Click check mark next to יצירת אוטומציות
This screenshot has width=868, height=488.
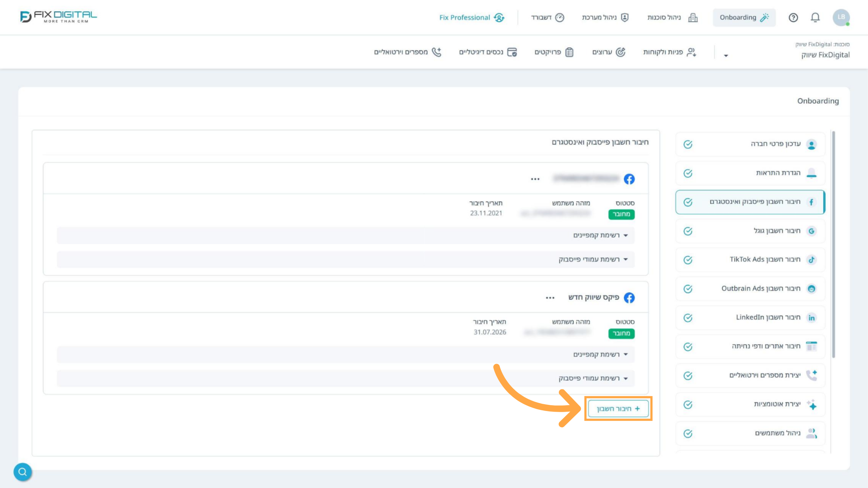(x=688, y=404)
